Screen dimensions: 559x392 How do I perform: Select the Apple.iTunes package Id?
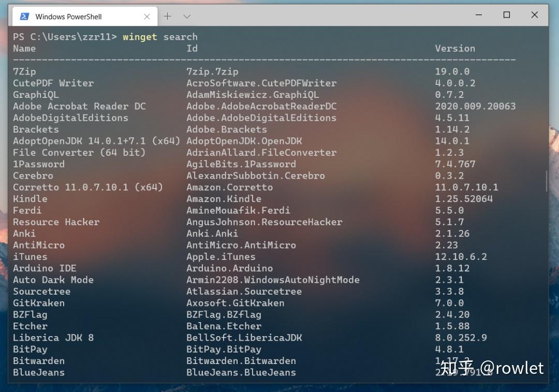pyautogui.click(x=220, y=256)
